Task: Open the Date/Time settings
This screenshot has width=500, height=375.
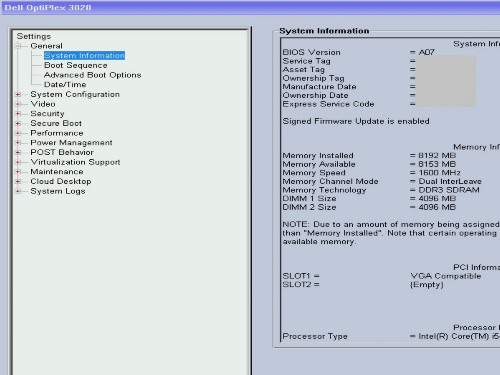Action: point(65,85)
